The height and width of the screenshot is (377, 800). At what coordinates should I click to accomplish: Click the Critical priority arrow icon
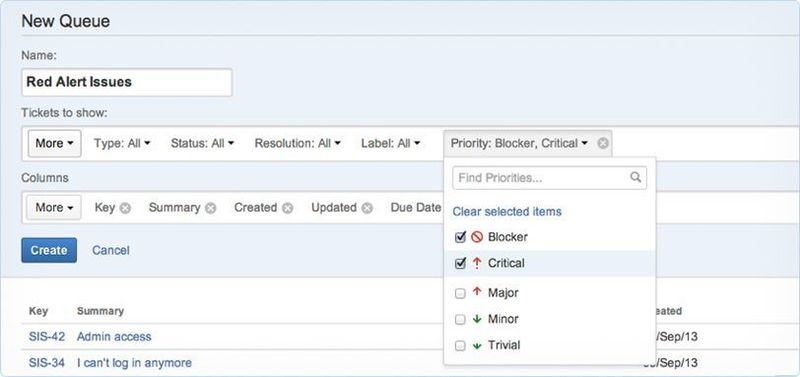[477, 263]
